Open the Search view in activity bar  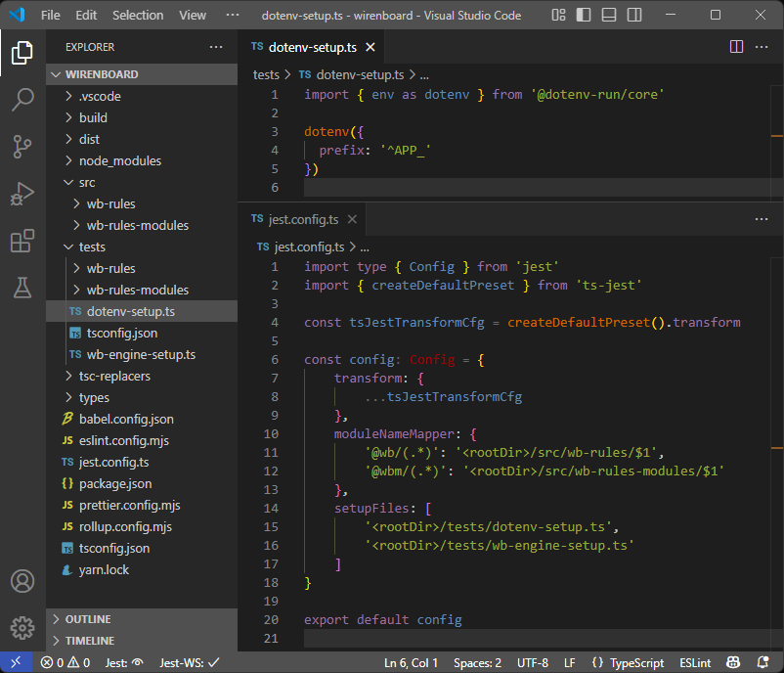[x=22, y=99]
